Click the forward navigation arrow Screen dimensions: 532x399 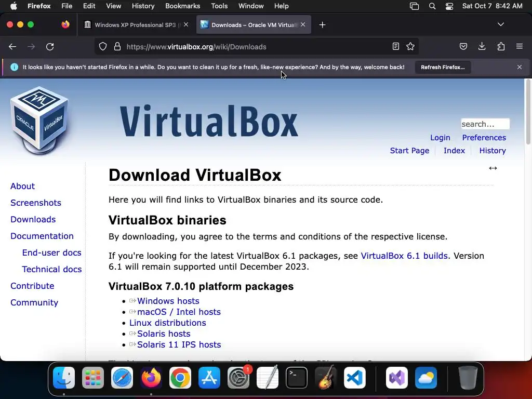pyautogui.click(x=31, y=47)
